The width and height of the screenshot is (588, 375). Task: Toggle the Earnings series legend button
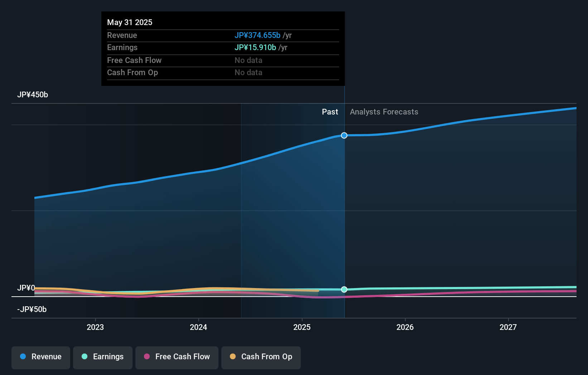(x=103, y=357)
